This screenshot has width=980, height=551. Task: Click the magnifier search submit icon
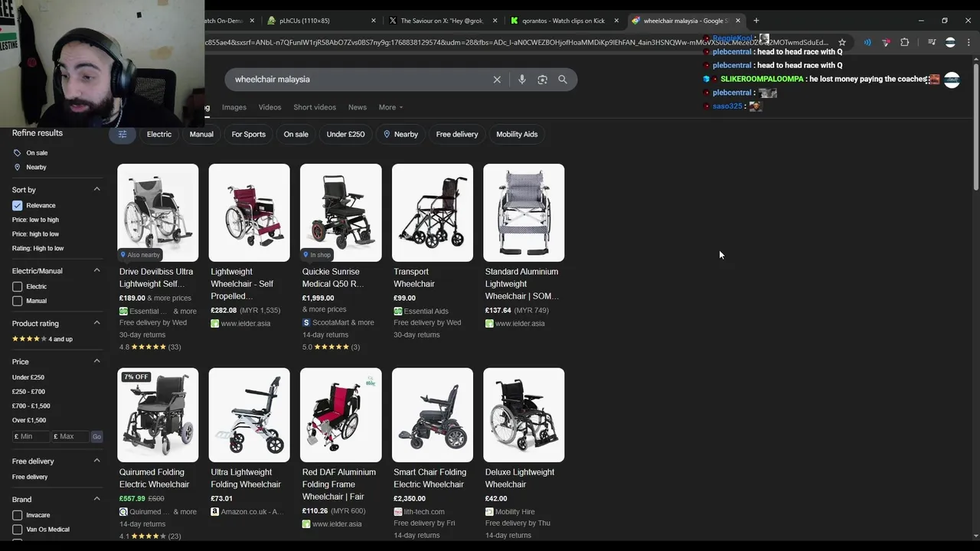(563, 80)
